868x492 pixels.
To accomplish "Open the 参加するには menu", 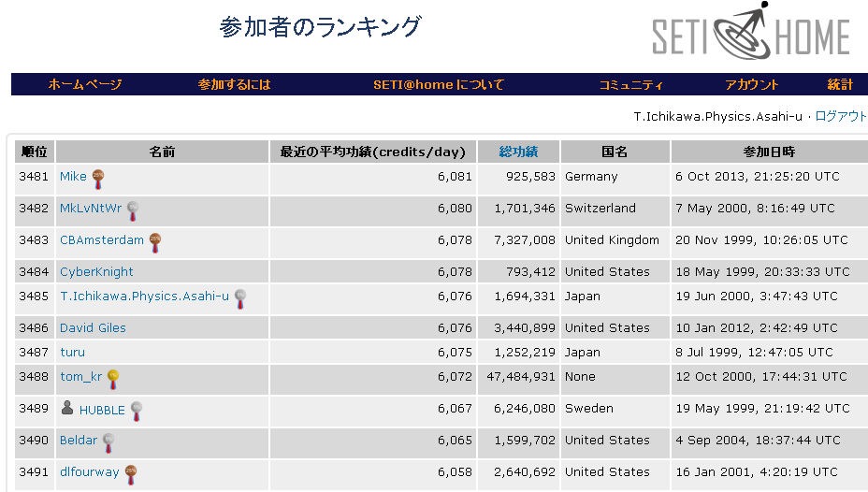I will [234, 84].
